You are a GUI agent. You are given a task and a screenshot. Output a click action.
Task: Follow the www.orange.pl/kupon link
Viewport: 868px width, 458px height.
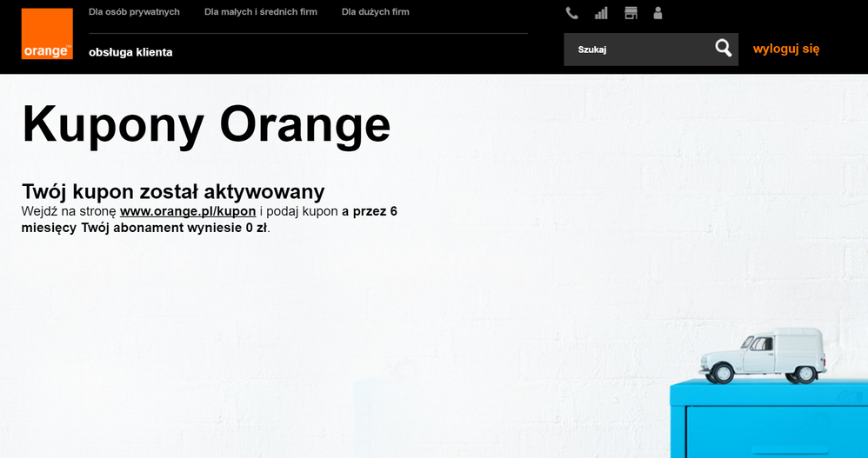pyautogui.click(x=188, y=211)
